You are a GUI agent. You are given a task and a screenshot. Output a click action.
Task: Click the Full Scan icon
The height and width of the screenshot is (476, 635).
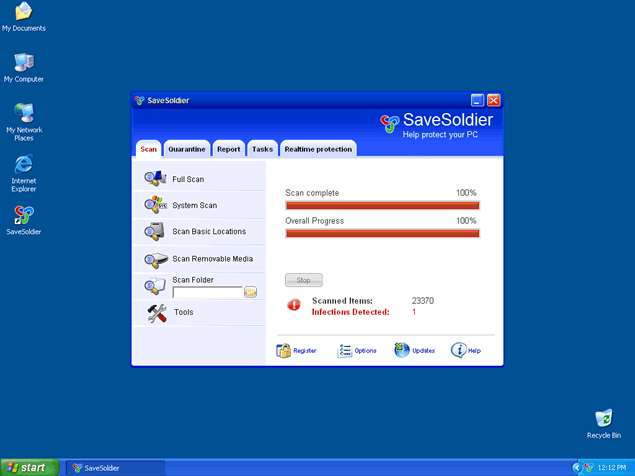[x=154, y=179]
